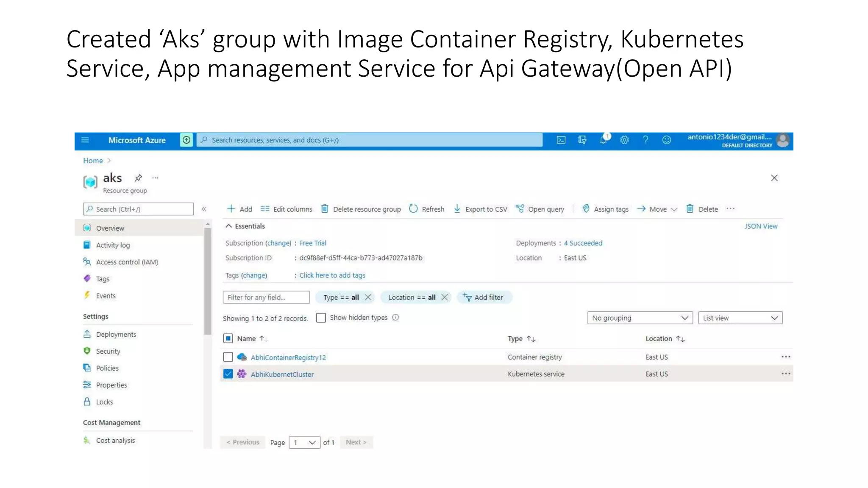This screenshot has height=488, width=868.
Task: Open the feedback smiley icon
Action: [667, 140]
